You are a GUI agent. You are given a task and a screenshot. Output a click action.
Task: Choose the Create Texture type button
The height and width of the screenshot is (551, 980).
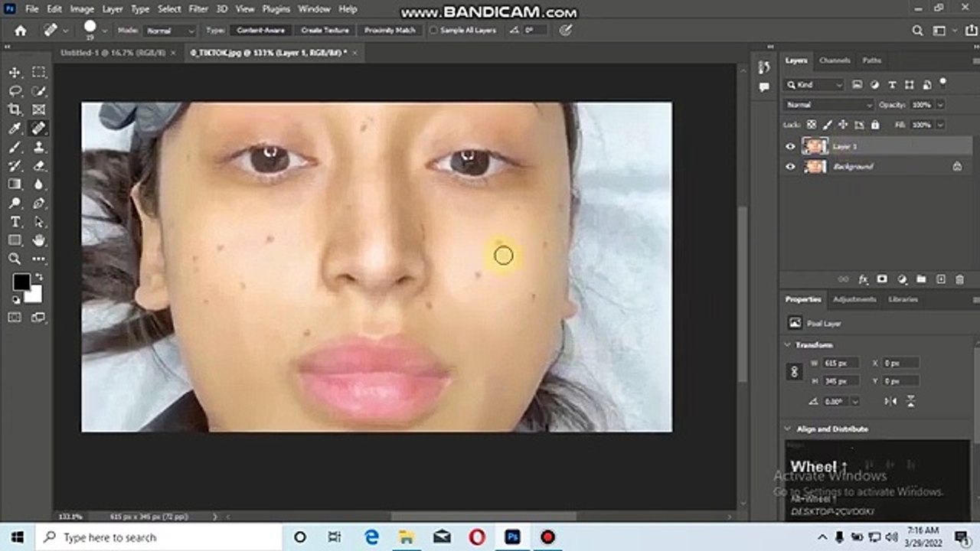[x=325, y=31]
